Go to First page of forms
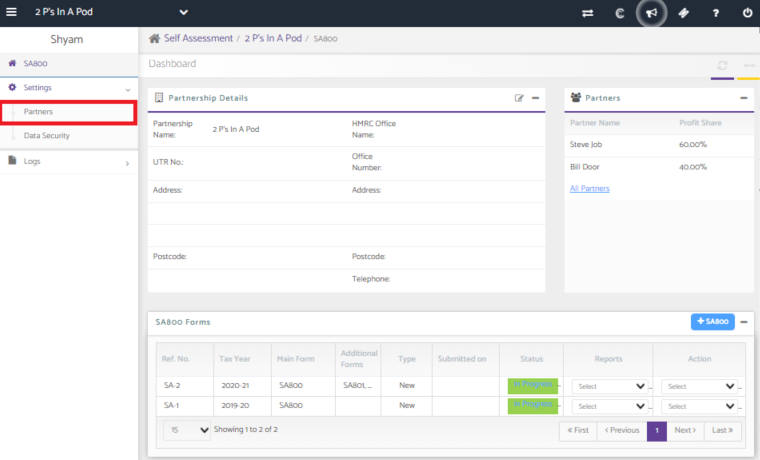 point(578,430)
